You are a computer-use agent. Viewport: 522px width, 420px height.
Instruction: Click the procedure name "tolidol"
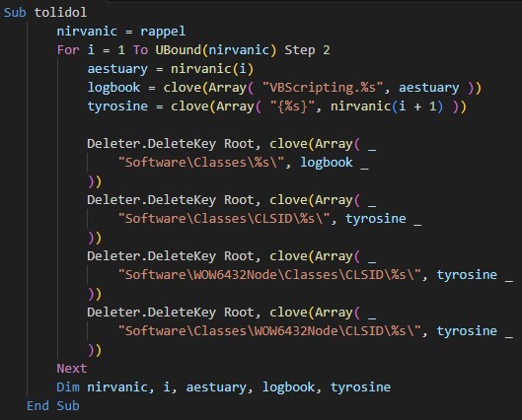click(x=60, y=13)
